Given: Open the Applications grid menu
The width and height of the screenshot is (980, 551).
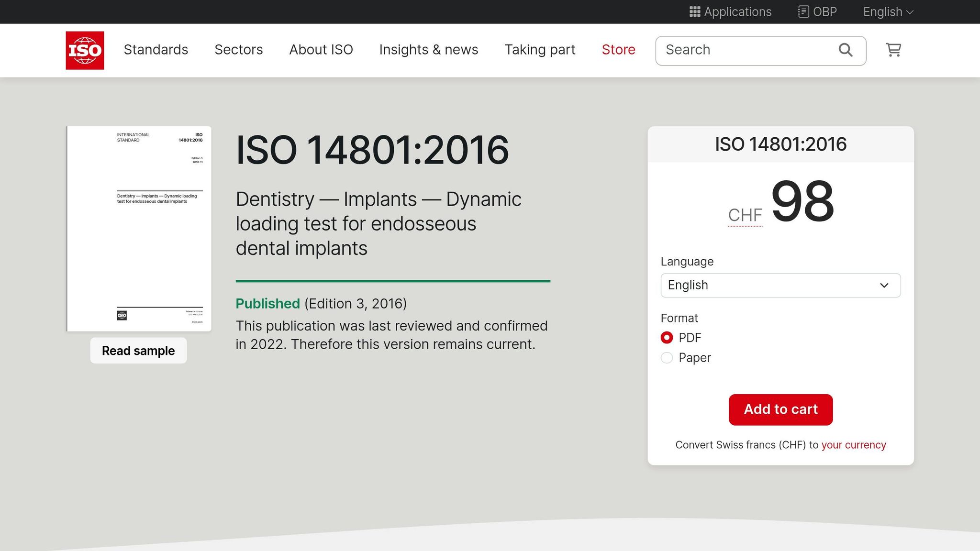Looking at the screenshot, I should 729,11.
